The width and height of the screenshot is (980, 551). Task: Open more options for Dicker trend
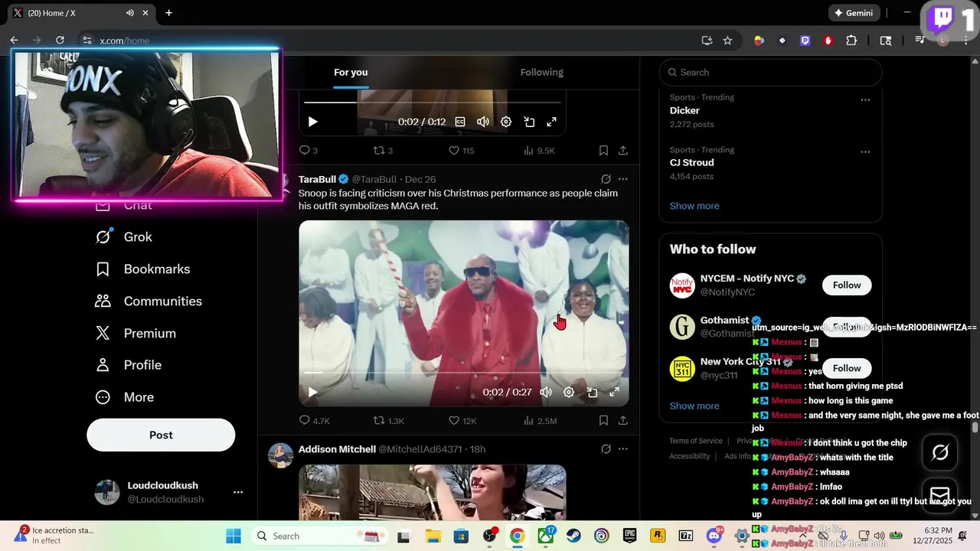tap(865, 99)
